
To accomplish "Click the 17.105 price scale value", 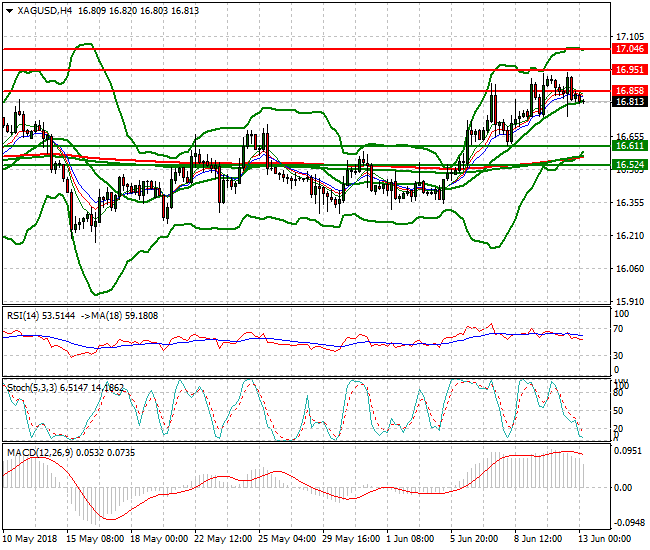I will [630, 37].
